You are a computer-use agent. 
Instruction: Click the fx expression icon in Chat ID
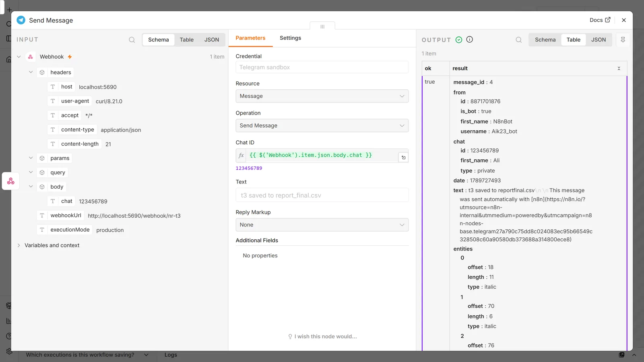coord(241,155)
